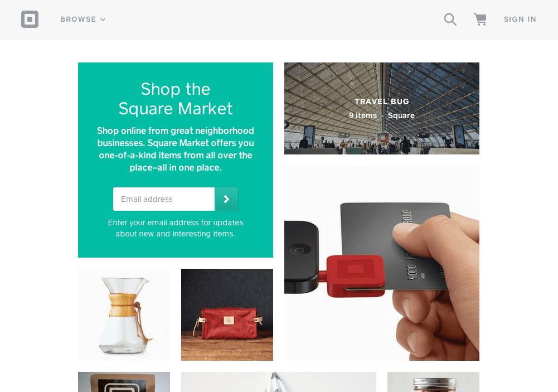Screen dimensions: 558x392
Task: Open the shopping cart icon
Action: (x=480, y=19)
